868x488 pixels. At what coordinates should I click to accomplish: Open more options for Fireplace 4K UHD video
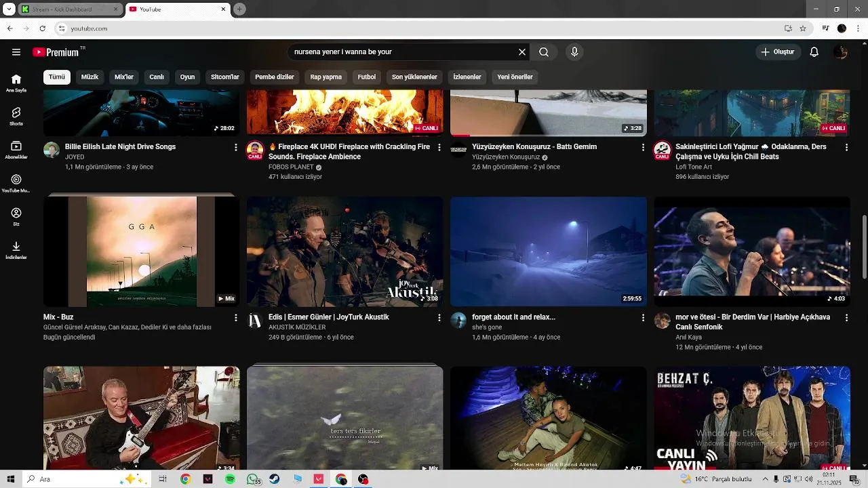(x=439, y=147)
